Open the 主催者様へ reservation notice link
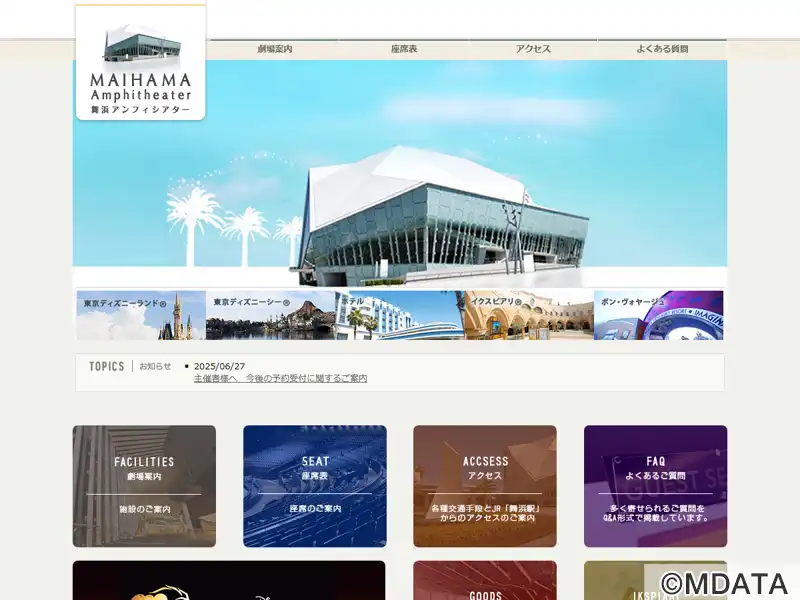The height and width of the screenshot is (600, 800). click(x=280, y=379)
